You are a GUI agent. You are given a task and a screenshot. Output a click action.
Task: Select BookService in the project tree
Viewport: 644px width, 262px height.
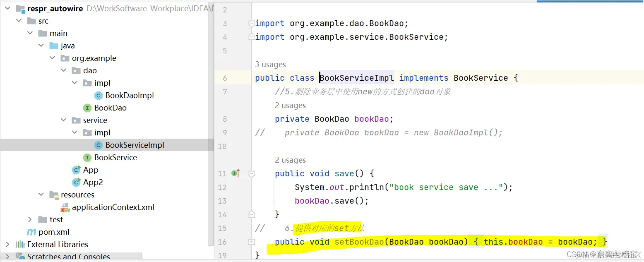115,157
